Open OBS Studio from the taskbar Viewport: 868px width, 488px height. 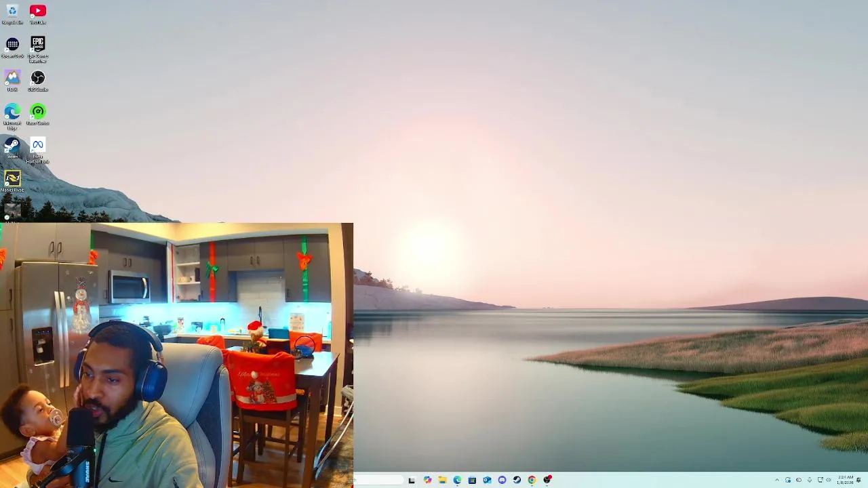547,480
